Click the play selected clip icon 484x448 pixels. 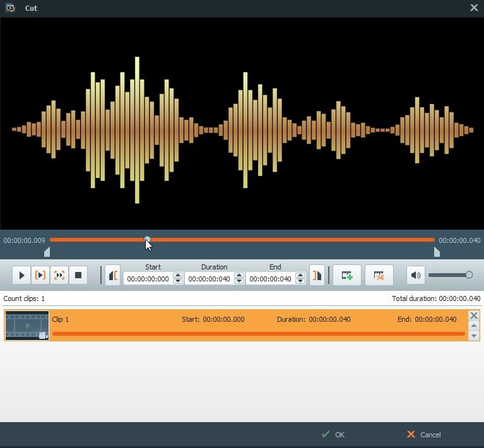[40, 275]
